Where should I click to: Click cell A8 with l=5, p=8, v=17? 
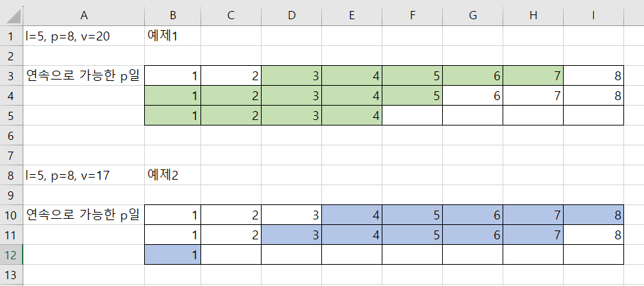coord(84,175)
